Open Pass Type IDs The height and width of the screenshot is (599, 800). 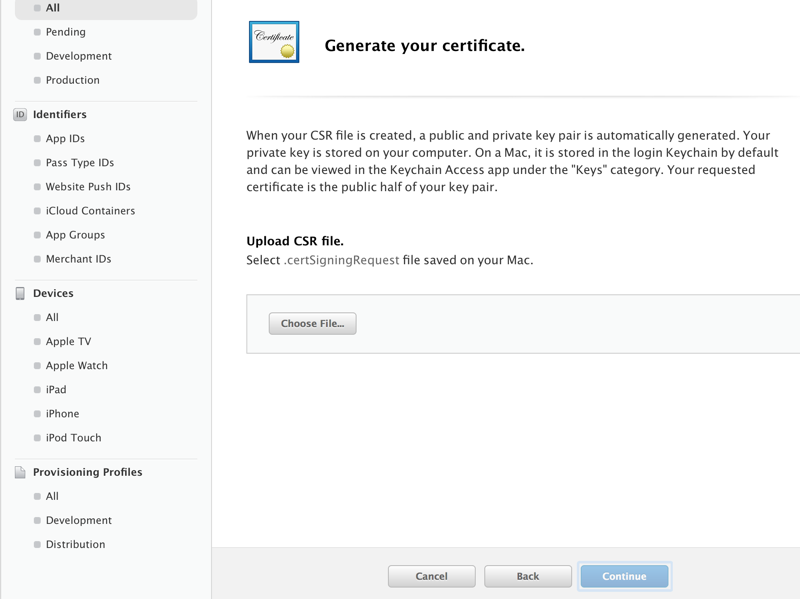80,163
